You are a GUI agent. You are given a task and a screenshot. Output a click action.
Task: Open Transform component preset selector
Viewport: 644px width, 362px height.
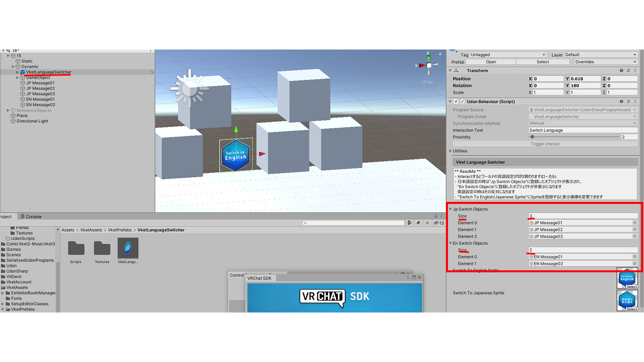click(x=628, y=70)
